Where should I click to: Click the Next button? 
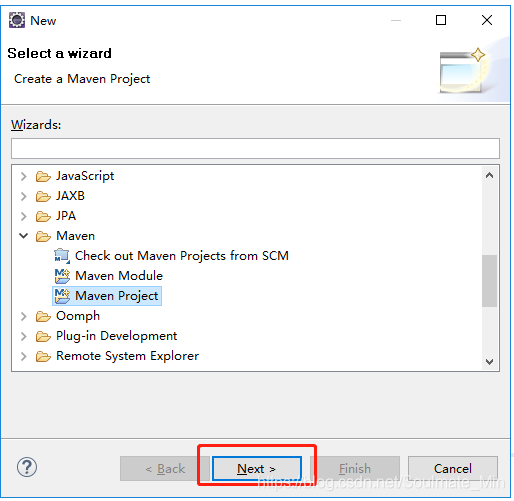(x=257, y=469)
